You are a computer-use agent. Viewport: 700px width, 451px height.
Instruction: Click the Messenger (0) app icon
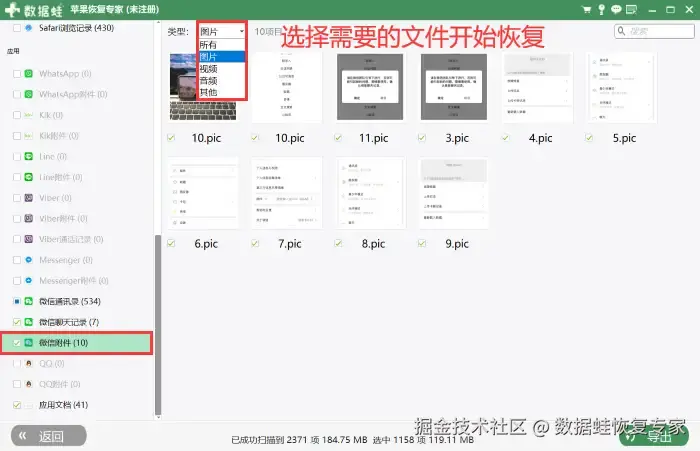tap(29, 260)
